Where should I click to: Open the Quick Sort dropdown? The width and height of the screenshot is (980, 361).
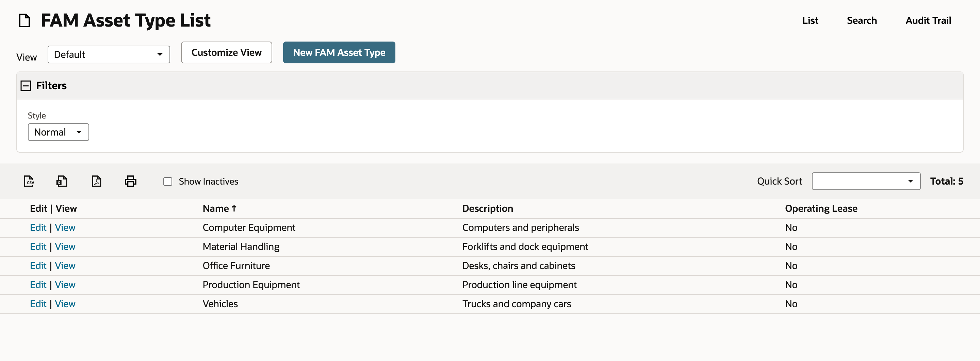[x=866, y=181]
